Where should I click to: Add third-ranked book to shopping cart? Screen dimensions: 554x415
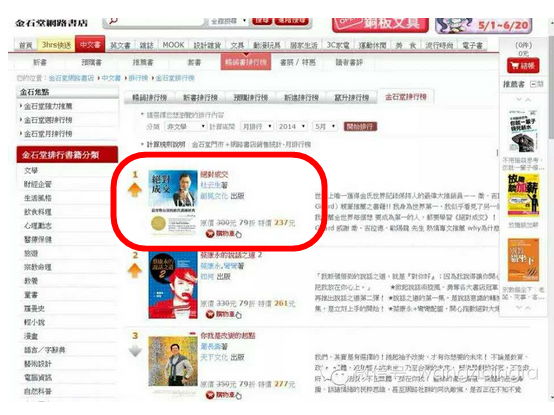(223, 395)
